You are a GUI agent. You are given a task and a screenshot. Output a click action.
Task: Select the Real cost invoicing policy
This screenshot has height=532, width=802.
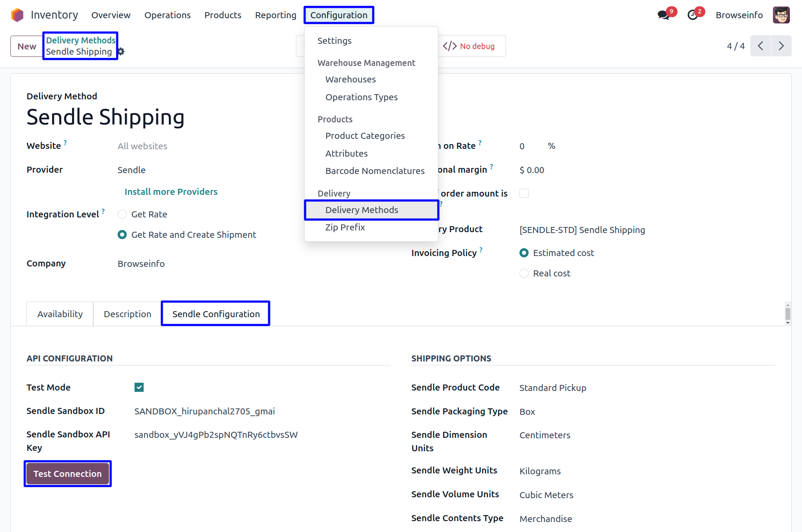click(524, 273)
